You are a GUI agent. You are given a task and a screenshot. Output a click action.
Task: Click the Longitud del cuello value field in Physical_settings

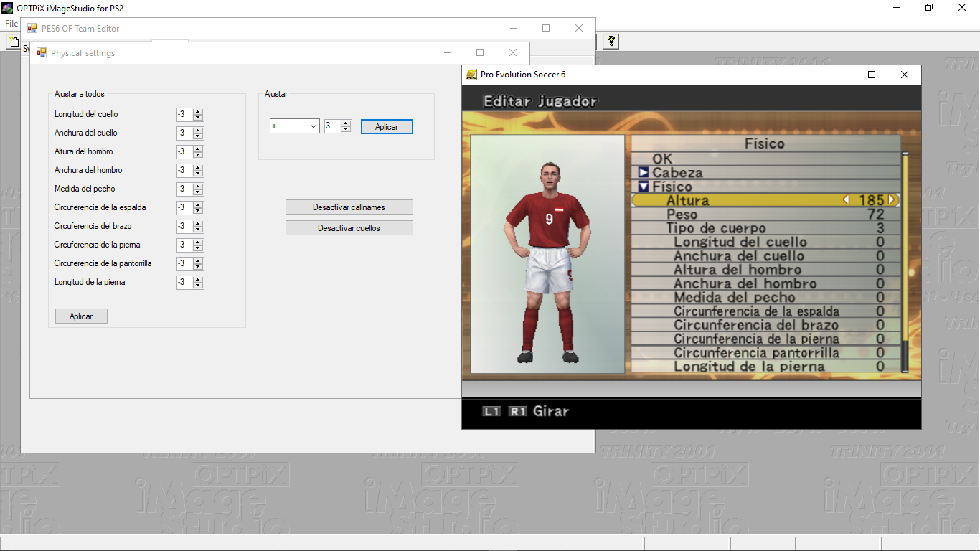(x=185, y=114)
